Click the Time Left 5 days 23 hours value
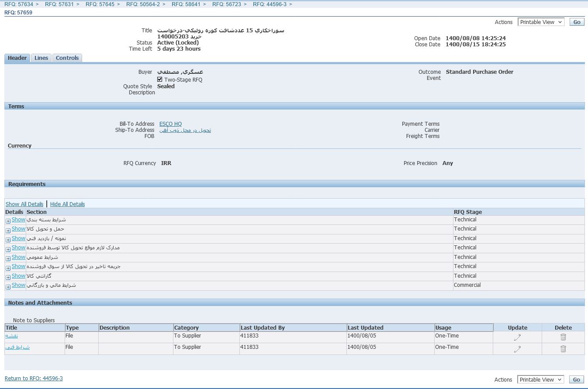The image size is (588, 389). pos(179,49)
